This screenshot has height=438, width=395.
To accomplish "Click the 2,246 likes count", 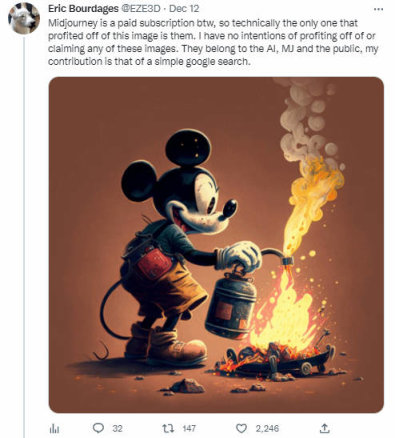I will click(267, 428).
